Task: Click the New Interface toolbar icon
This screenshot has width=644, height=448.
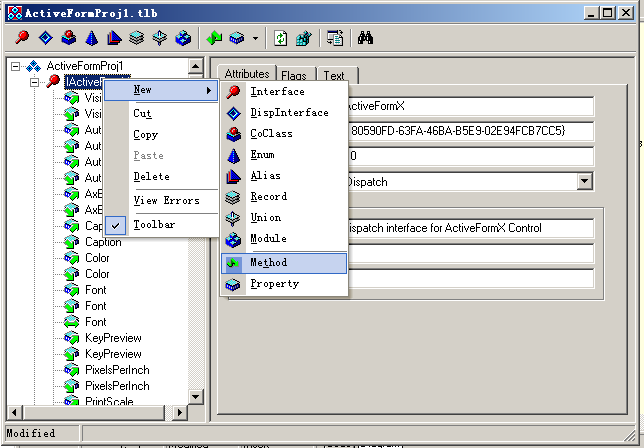Action: pyautogui.click(x=22, y=39)
